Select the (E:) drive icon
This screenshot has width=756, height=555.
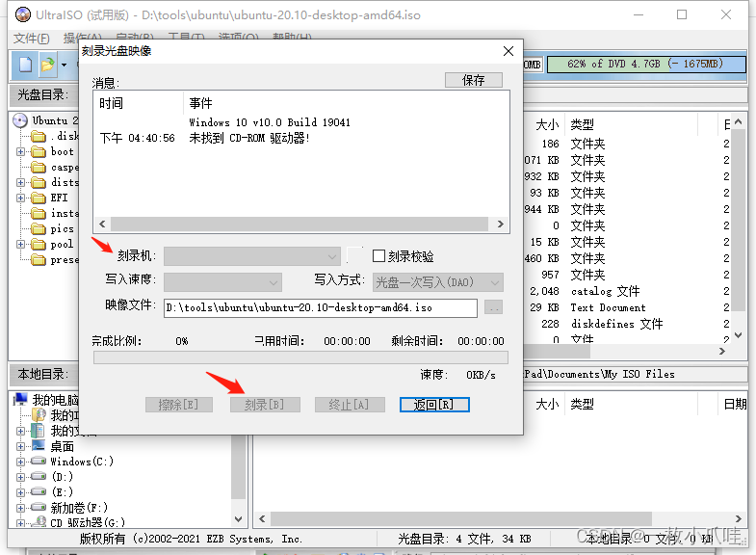tap(39, 492)
